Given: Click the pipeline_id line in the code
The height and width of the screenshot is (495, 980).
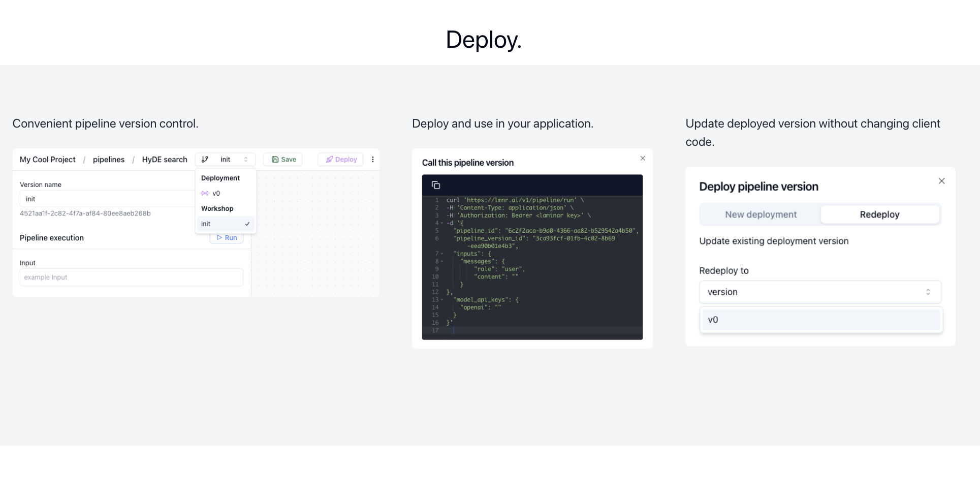Looking at the screenshot, I should [x=546, y=231].
